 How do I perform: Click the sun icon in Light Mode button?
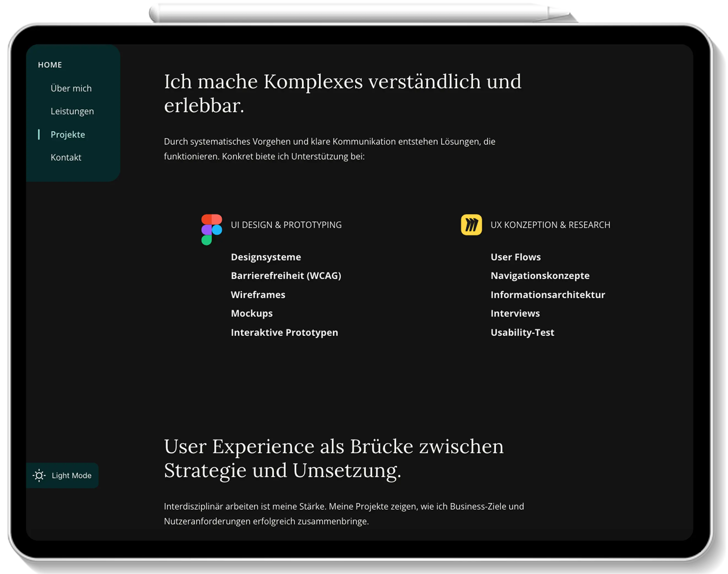click(x=39, y=475)
